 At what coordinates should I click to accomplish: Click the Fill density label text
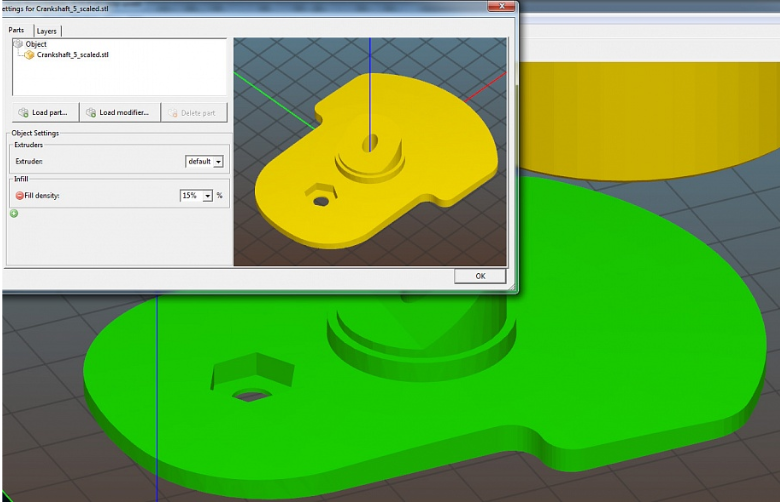42,196
